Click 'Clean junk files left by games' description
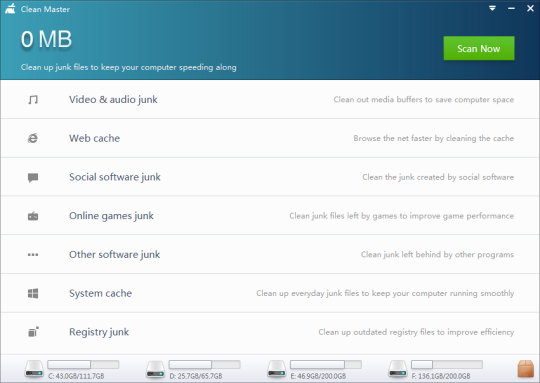This screenshot has width=540, height=383. pos(402,216)
